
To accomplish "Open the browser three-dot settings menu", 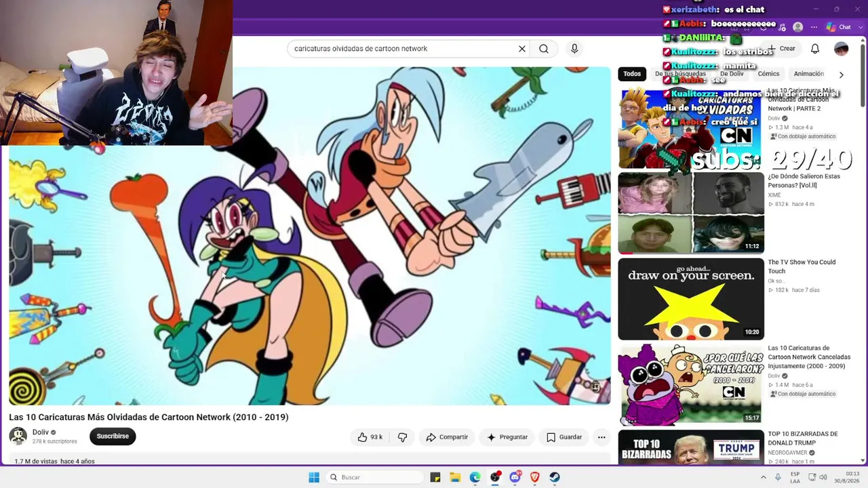I will point(814,27).
